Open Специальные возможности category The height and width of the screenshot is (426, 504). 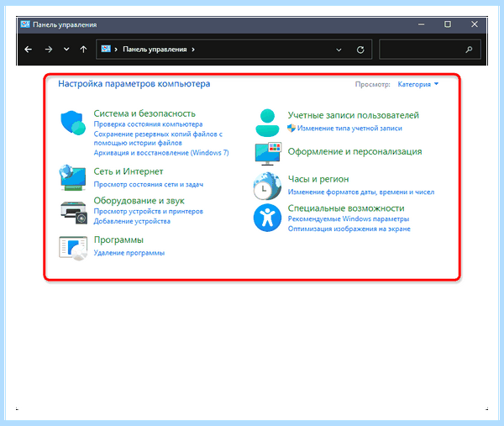tap(346, 208)
